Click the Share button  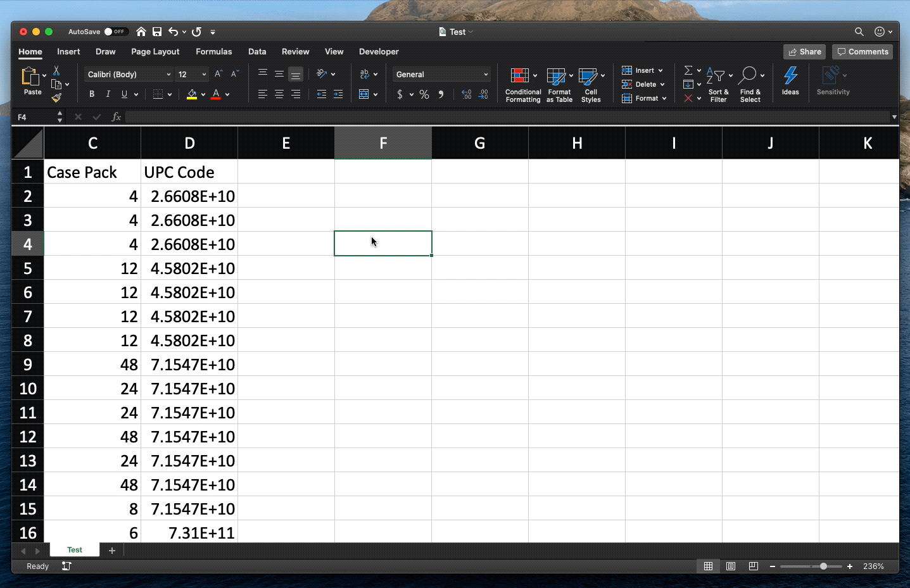804,52
